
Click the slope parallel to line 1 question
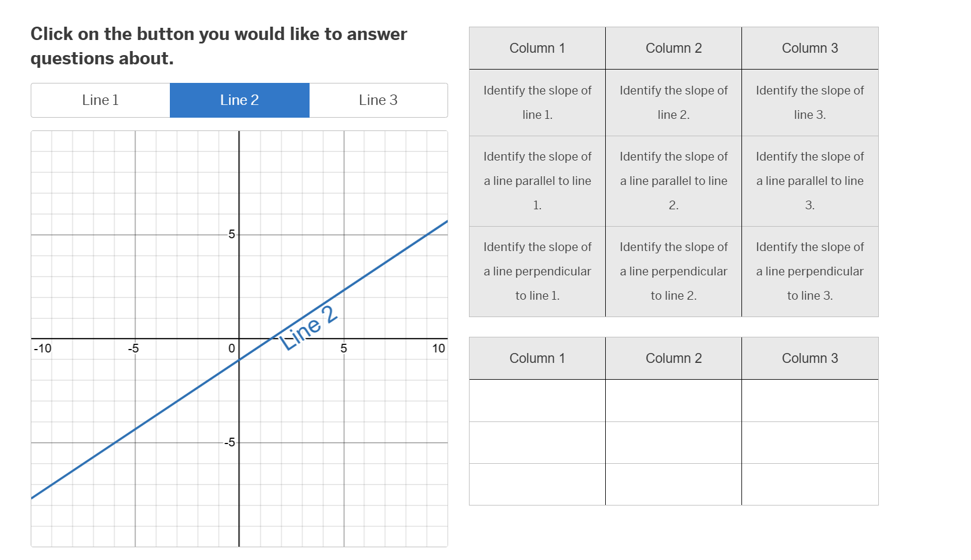click(x=536, y=180)
